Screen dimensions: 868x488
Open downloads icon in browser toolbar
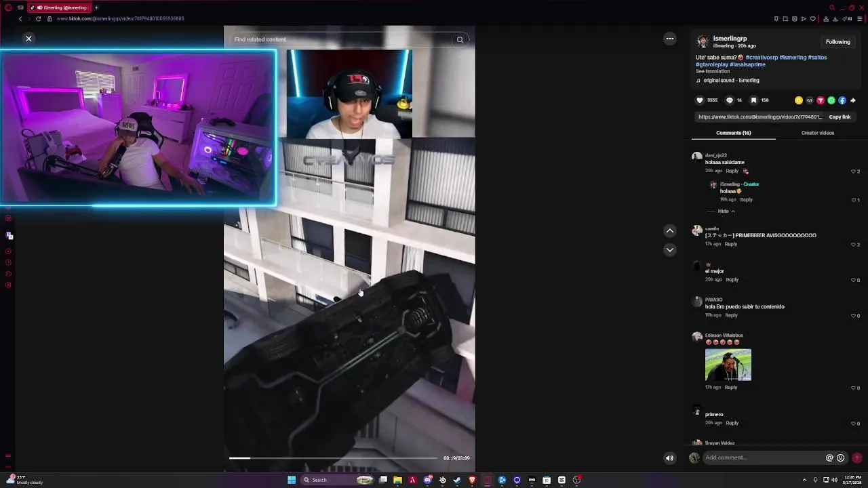click(835, 19)
